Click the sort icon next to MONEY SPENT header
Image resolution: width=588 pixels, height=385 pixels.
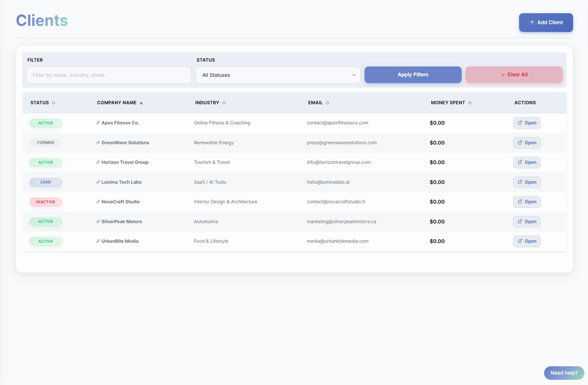tap(470, 102)
